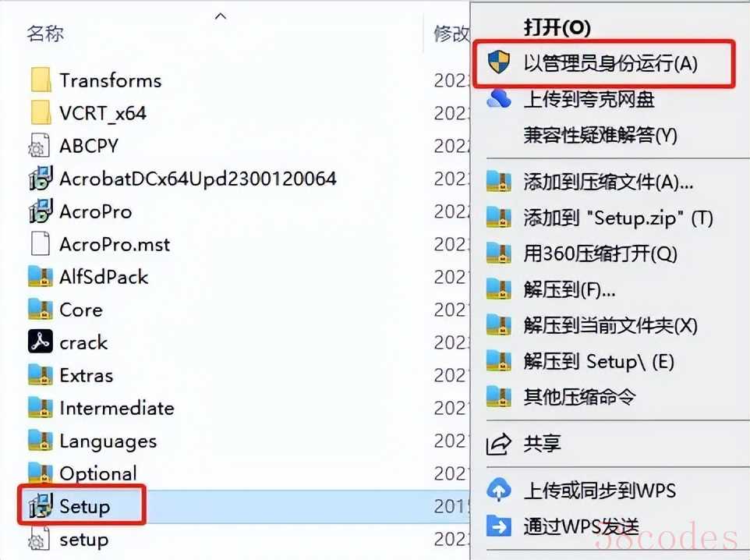
Task: Choose 兼容性疑难解答(Y) menu entry
Action: [x=600, y=135]
